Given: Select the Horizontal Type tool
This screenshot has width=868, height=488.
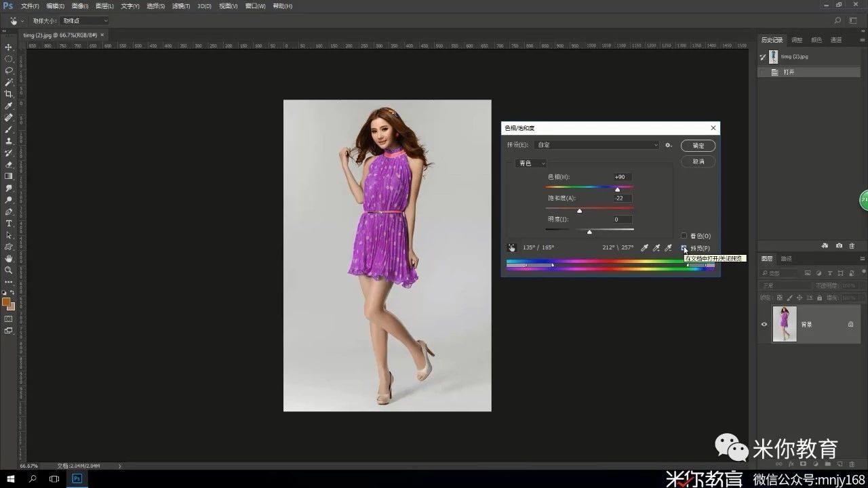Looking at the screenshot, I should pyautogui.click(x=9, y=223).
